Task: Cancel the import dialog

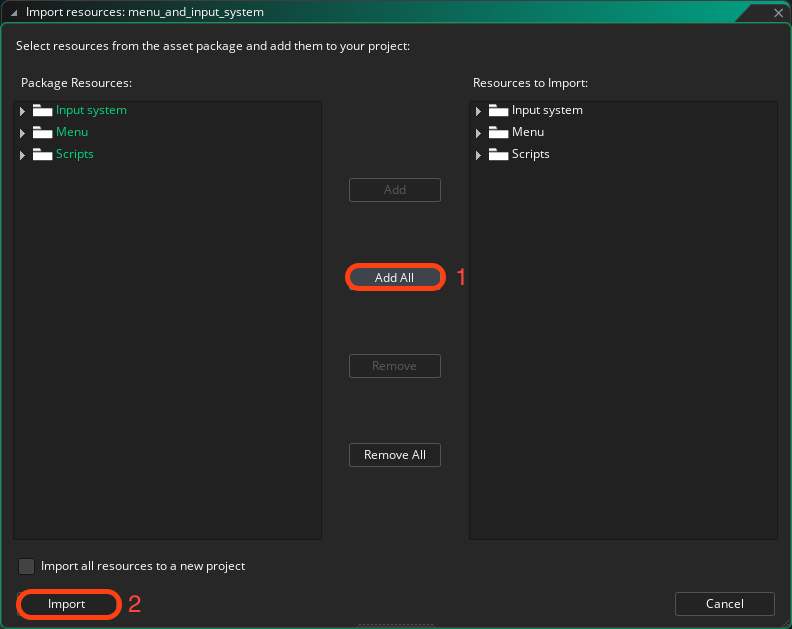Action: point(725,604)
